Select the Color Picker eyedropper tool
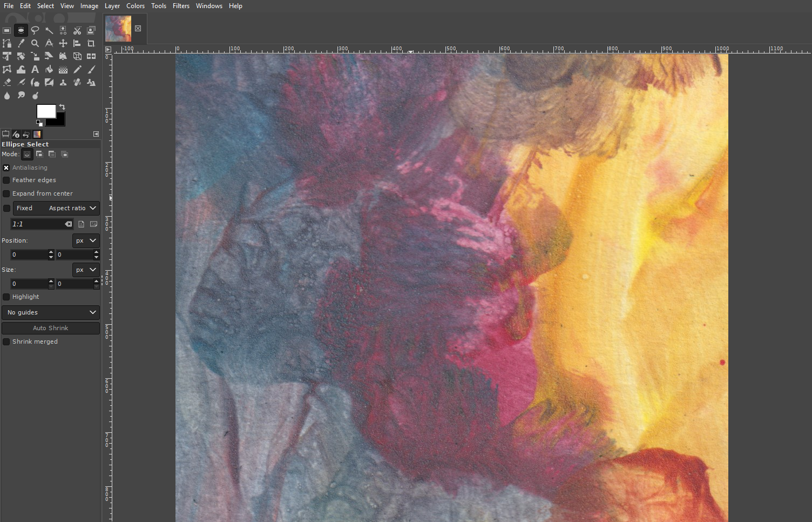This screenshot has height=522, width=812. click(x=21, y=43)
